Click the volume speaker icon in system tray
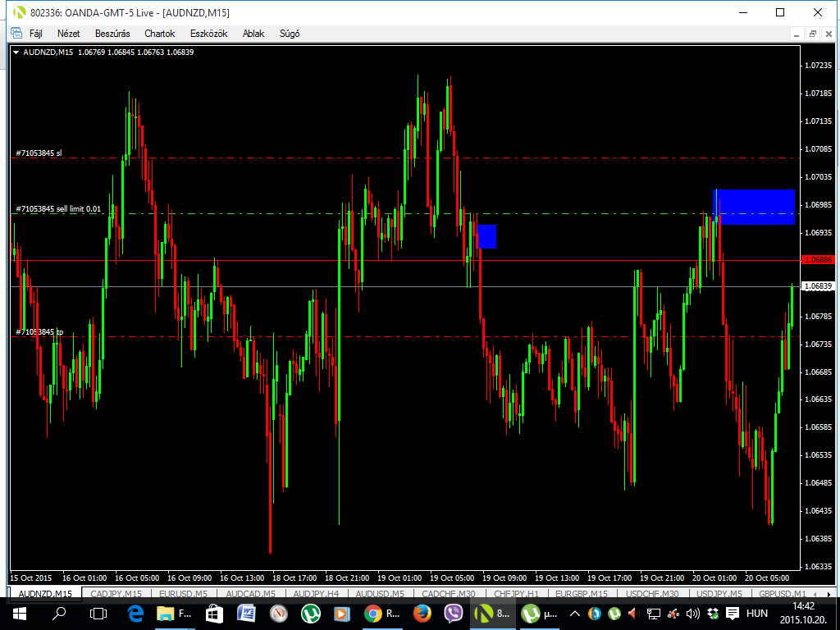 [692, 614]
